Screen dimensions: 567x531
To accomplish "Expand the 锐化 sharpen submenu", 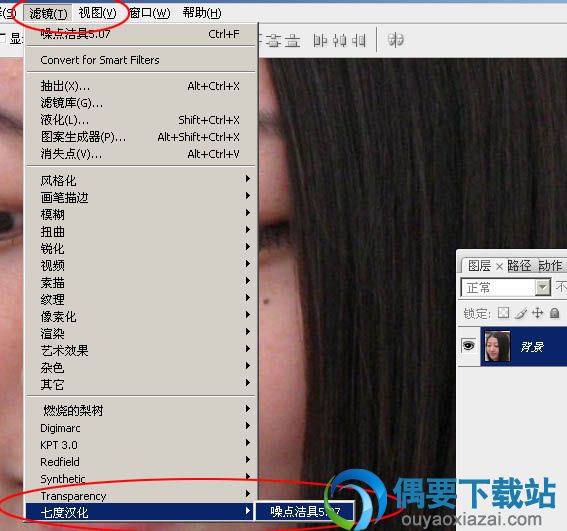I will 141,248.
